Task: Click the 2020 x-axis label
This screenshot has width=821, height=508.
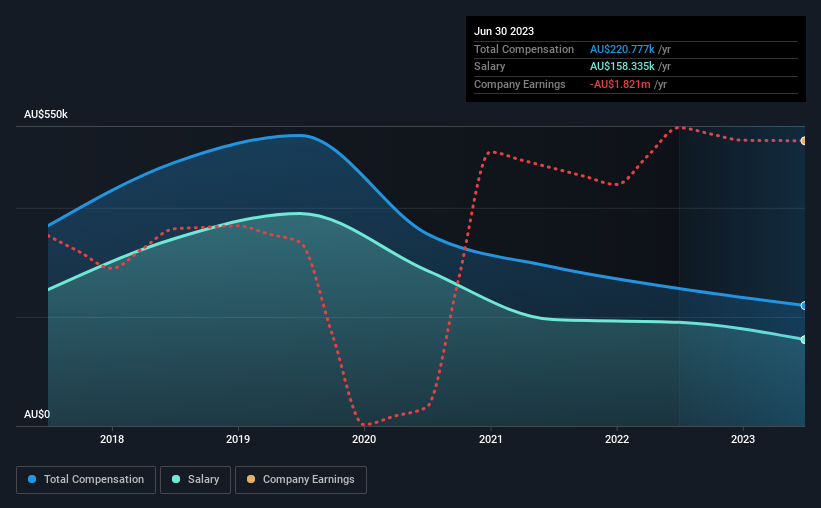Action: coord(364,439)
